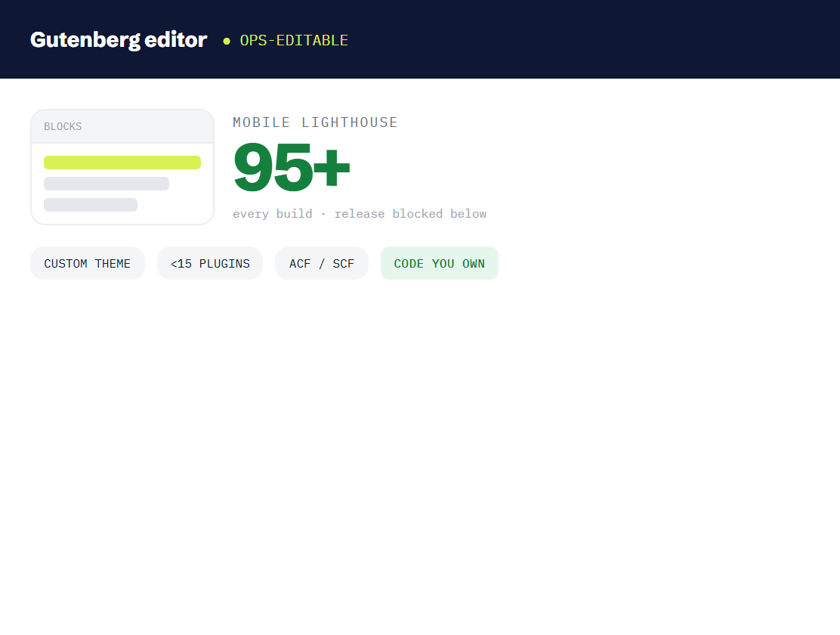This screenshot has width=840, height=635.
Task: Click the green status dot beside OPS-EDITABLE
Action: tap(227, 41)
